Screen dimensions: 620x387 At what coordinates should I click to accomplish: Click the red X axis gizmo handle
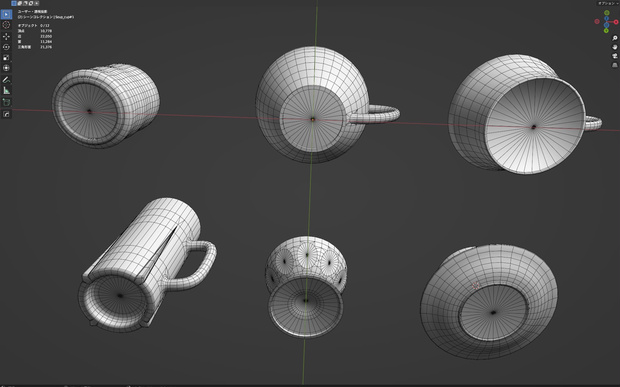[616, 22]
